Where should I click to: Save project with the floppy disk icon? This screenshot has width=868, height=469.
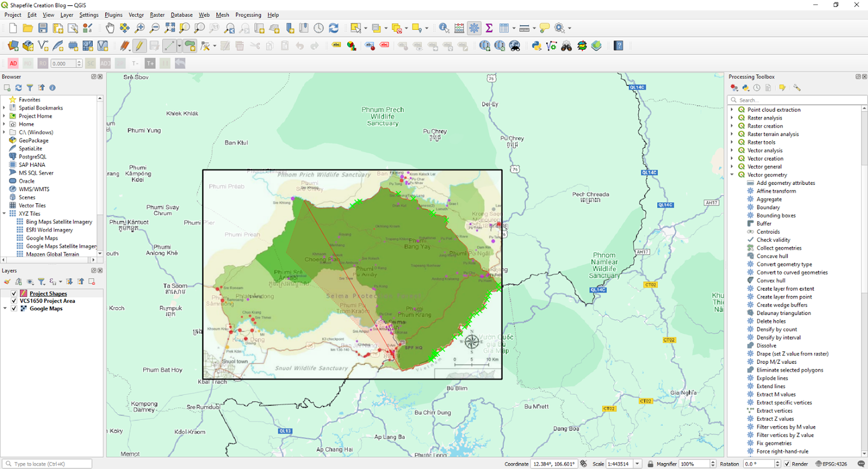43,28
